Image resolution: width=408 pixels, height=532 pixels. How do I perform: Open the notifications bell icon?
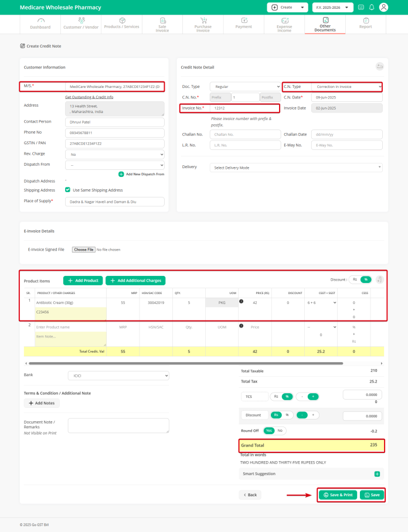[x=371, y=8]
